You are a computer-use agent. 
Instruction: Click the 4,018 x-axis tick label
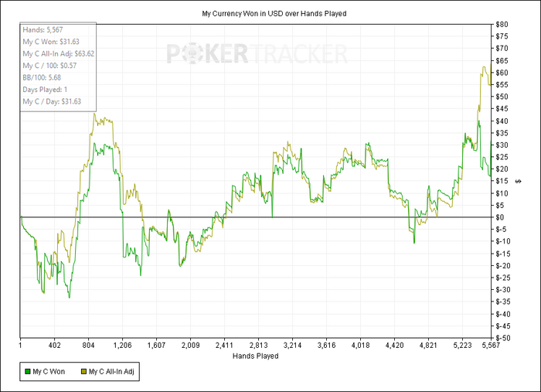361,345
